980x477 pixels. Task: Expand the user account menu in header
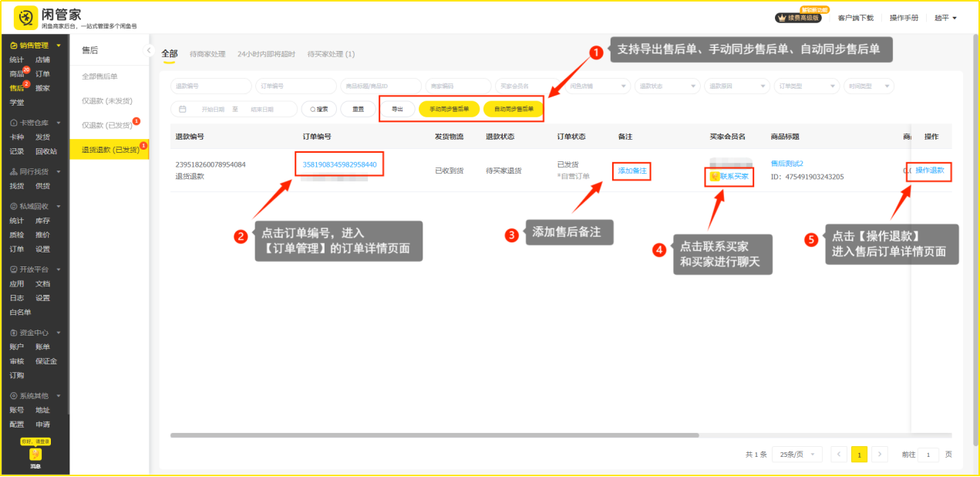tap(945, 18)
